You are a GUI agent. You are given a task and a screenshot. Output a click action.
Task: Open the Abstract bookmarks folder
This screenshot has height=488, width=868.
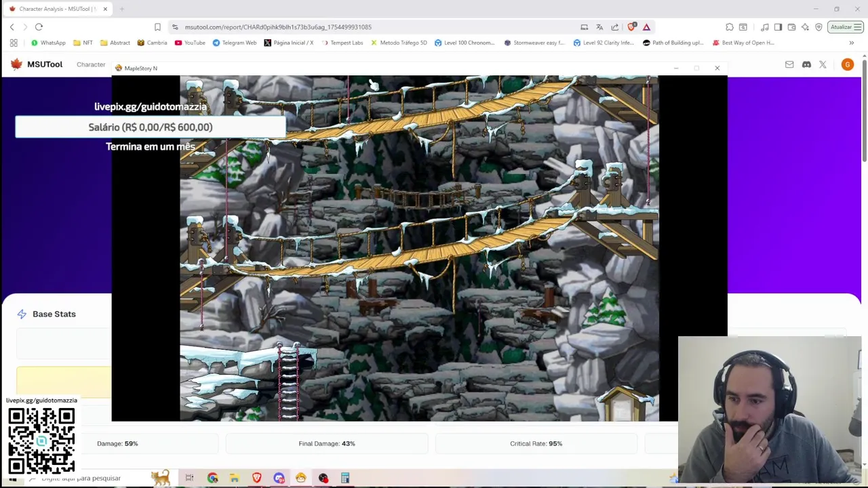(115, 43)
